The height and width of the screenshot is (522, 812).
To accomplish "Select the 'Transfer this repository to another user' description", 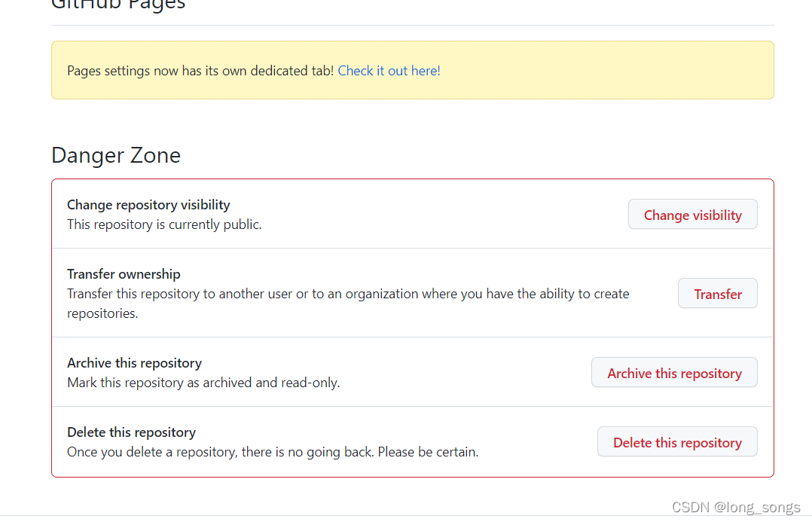I will (x=348, y=304).
